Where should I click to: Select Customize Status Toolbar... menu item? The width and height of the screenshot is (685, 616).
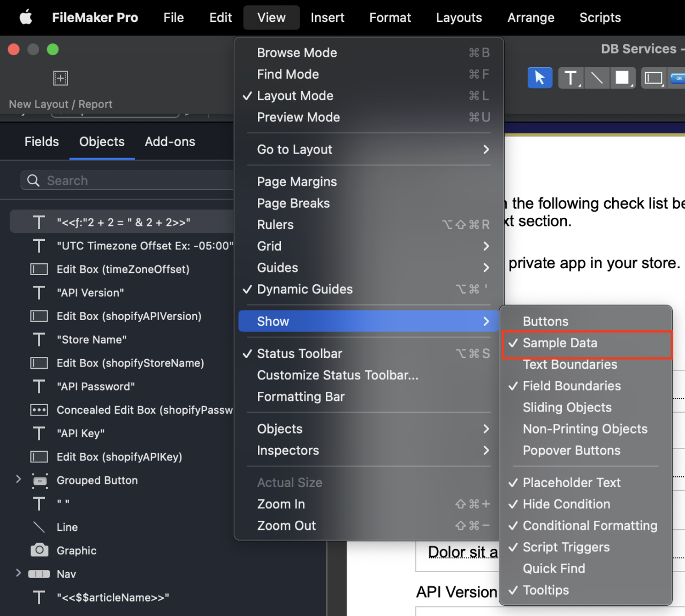pos(369,375)
